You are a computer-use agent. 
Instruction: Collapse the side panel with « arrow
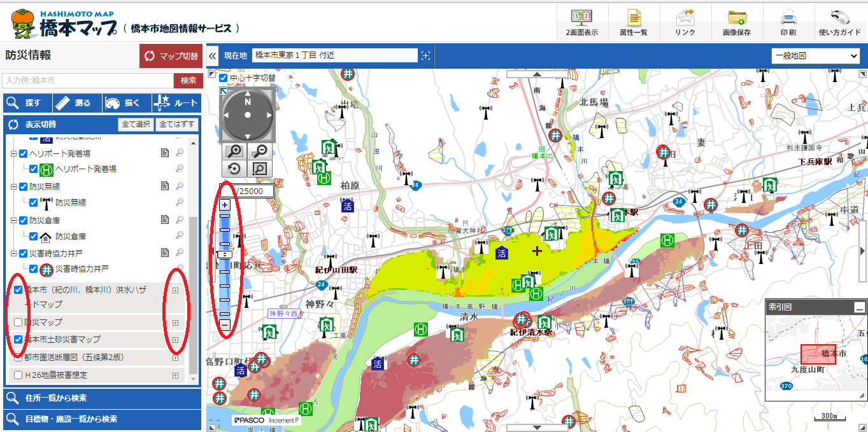[x=212, y=56]
